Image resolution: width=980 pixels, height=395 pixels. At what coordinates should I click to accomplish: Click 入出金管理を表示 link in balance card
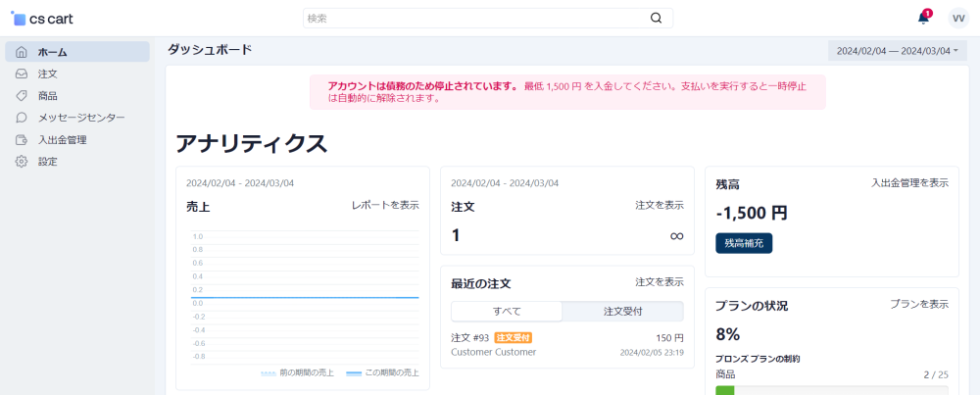[909, 183]
